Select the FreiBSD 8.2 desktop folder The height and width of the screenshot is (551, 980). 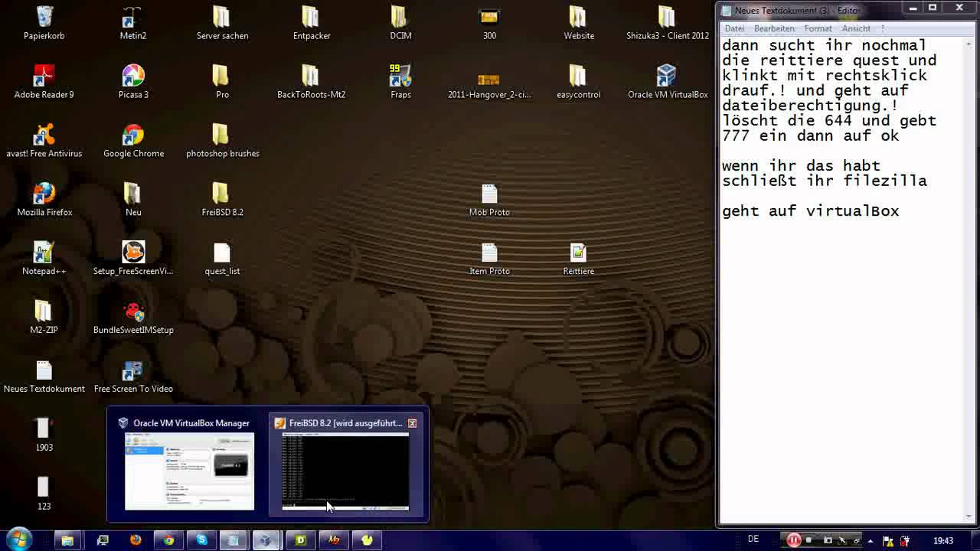222,199
